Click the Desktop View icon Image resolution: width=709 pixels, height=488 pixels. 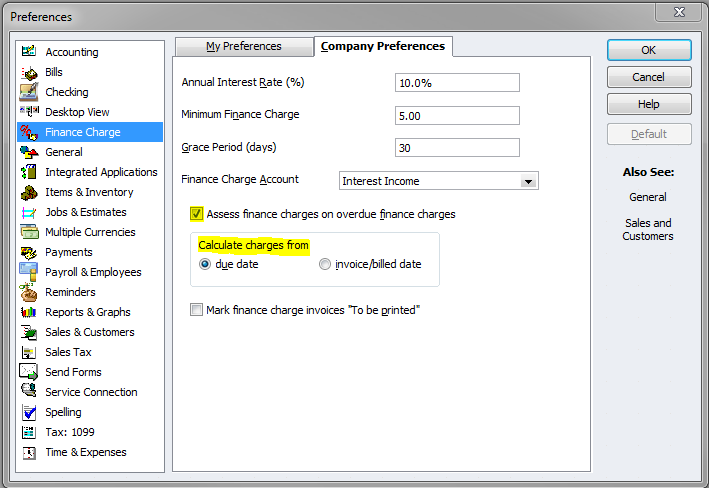[29, 111]
